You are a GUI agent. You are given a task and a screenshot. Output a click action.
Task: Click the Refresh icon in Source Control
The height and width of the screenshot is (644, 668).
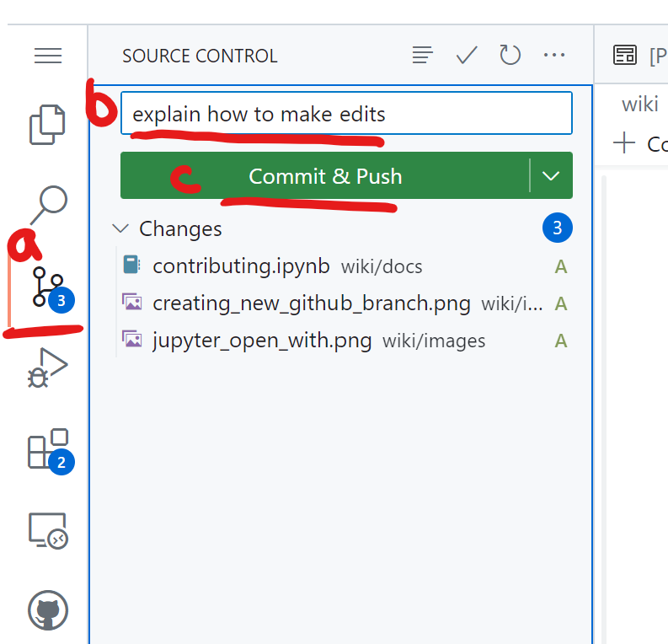point(510,55)
